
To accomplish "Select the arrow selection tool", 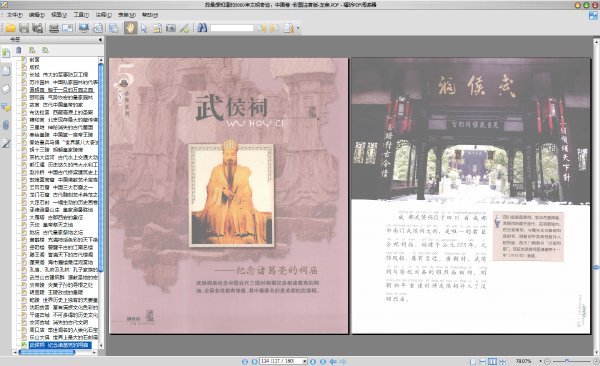I will point(144,28).
